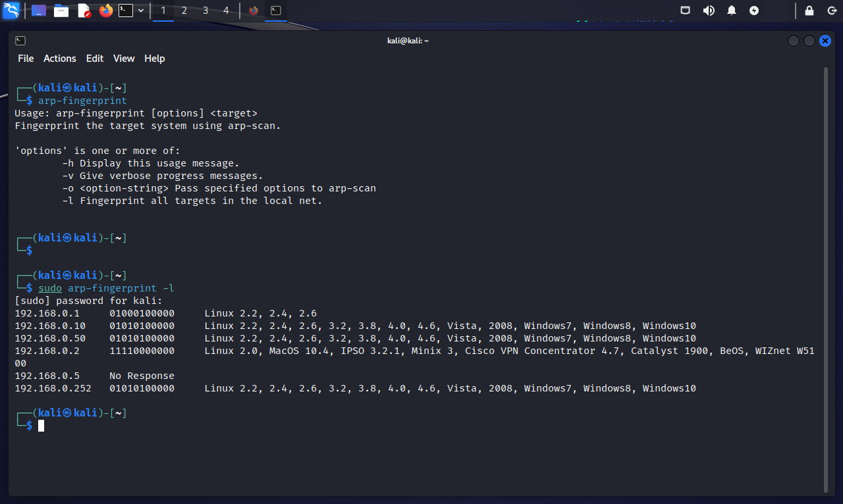Open the View menu
The height and width of the screenshot is (504, 843).
pos(124,59)
